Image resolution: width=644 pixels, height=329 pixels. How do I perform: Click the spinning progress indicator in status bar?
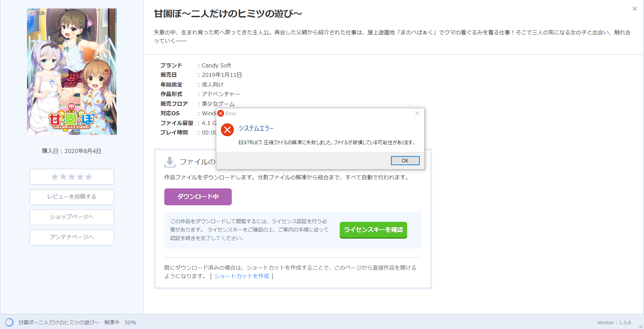pos(9,322)
